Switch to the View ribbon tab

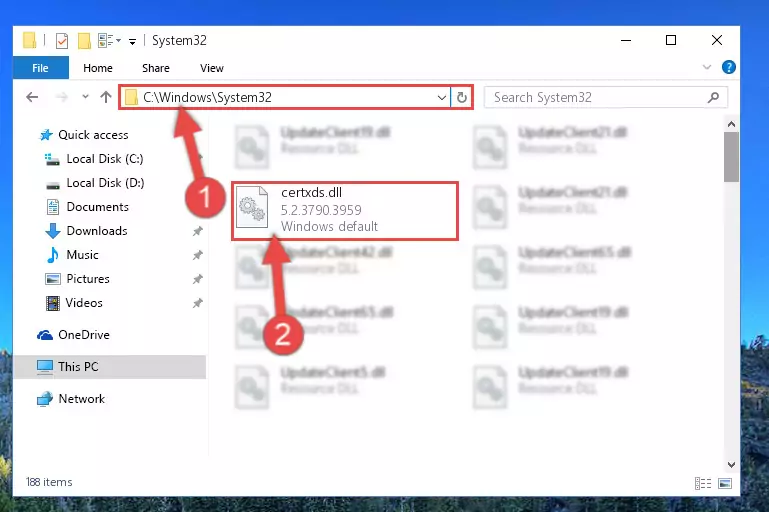tap(212, 68)
